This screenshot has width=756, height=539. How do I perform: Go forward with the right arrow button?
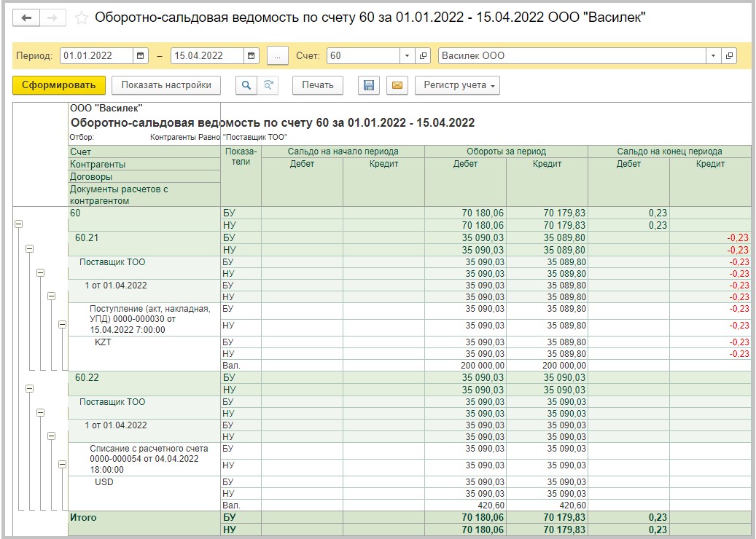52,18
